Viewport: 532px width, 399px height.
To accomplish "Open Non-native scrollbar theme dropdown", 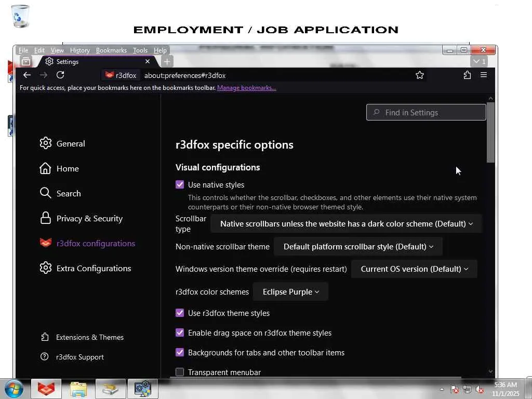I will pos(358,247).
